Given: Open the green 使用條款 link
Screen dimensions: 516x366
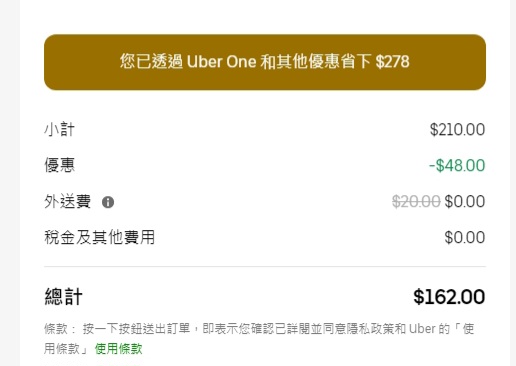Looking at the screenshot, I should click(119, 349).
